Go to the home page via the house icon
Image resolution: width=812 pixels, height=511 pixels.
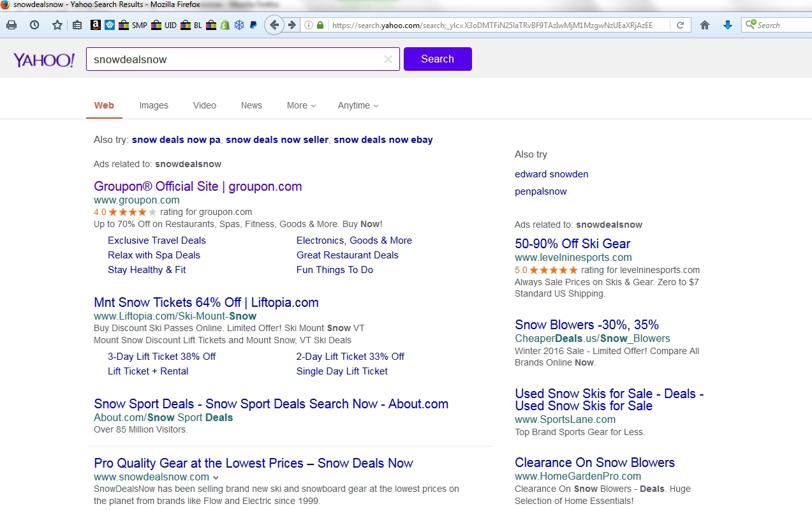(x=705, y=26)
